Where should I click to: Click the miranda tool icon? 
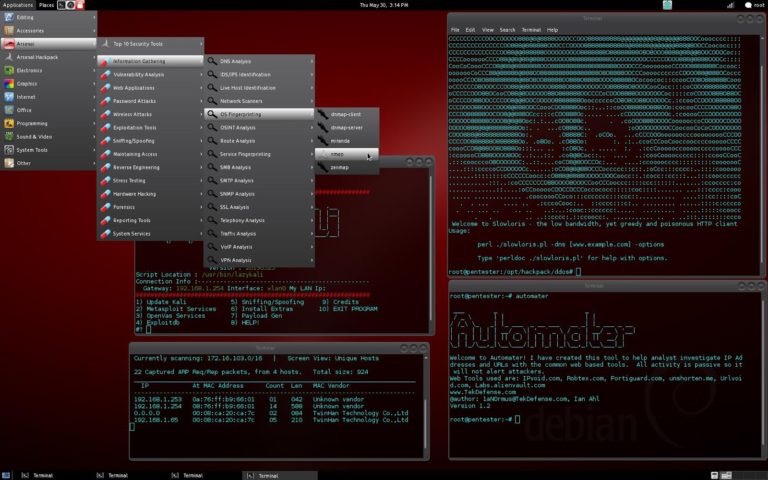pos(323,141)
